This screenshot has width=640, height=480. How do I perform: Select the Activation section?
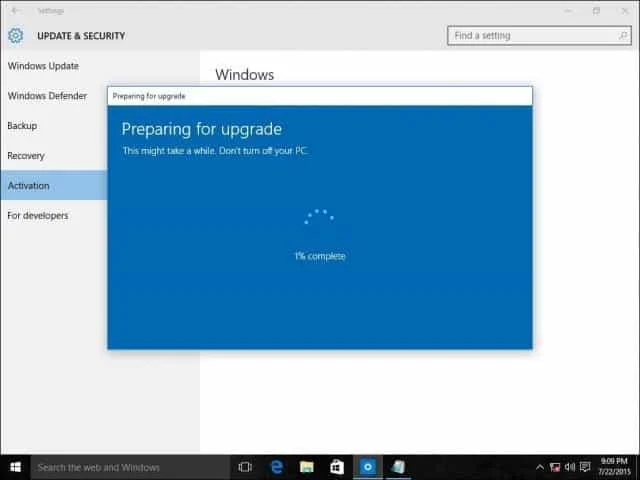pos(54,185)
